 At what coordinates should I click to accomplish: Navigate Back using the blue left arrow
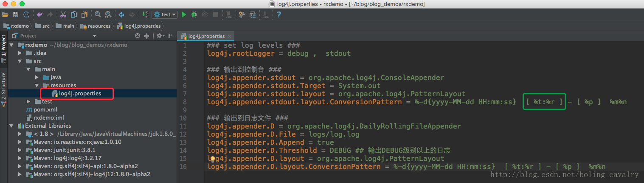click(x=121, y=14)
